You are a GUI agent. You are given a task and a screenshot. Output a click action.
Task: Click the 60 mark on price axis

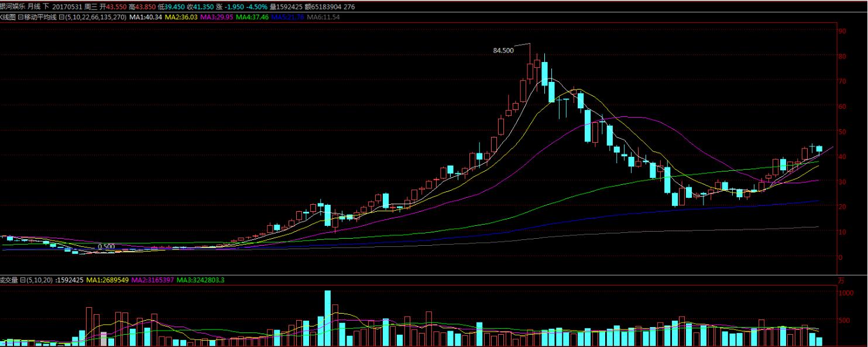(842, 106)
